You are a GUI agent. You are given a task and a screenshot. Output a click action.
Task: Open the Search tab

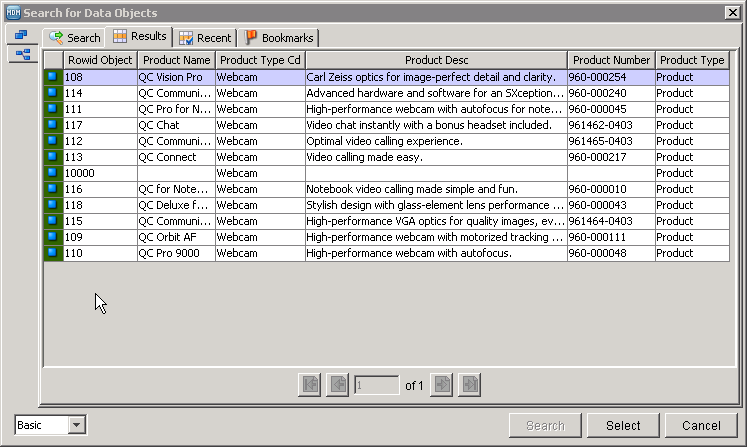click(x=75, y=38)
